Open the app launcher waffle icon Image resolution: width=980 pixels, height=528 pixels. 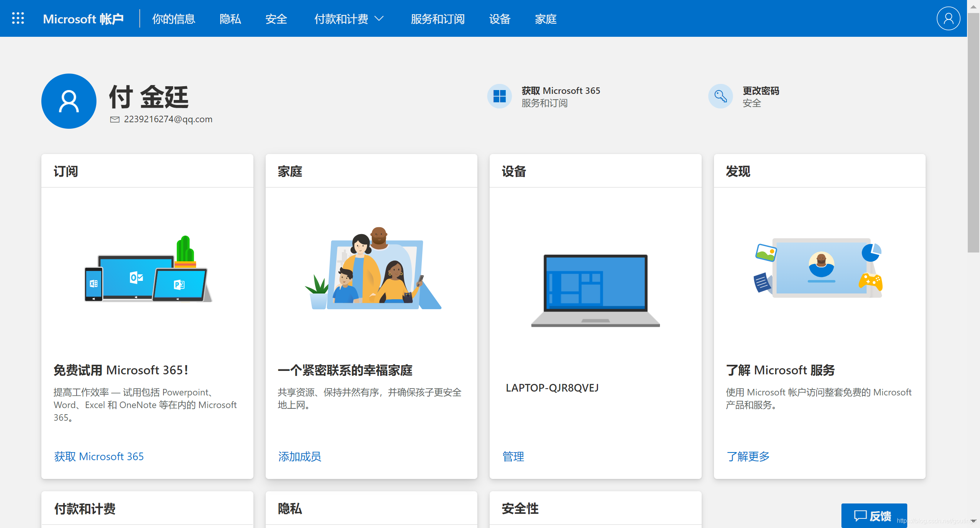(18, 18)
